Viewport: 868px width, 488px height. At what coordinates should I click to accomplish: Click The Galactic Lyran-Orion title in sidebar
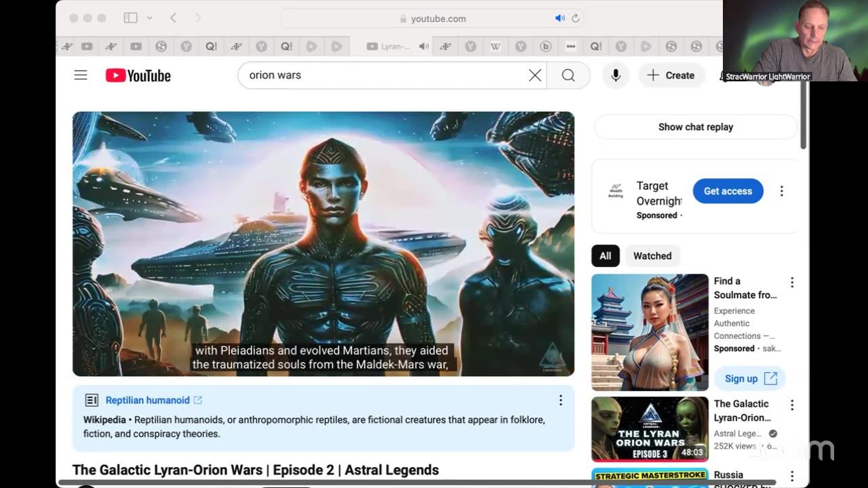tap(743, 411)
